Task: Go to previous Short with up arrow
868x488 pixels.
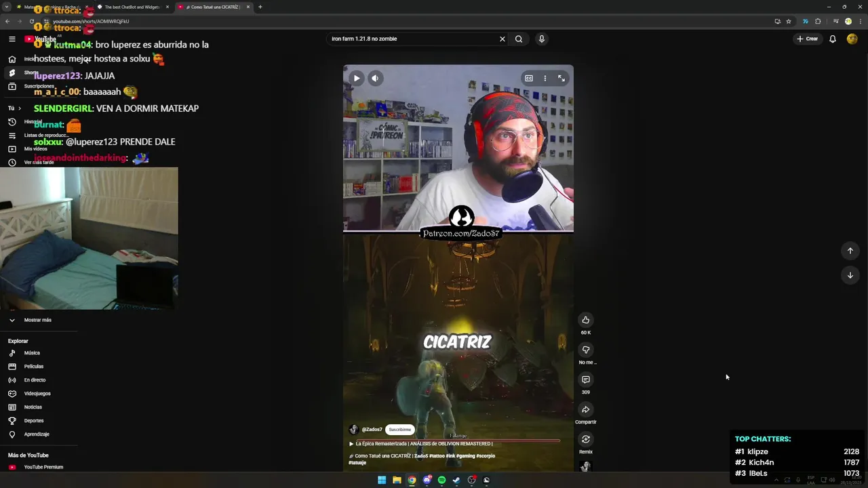Action: (850, 251)
